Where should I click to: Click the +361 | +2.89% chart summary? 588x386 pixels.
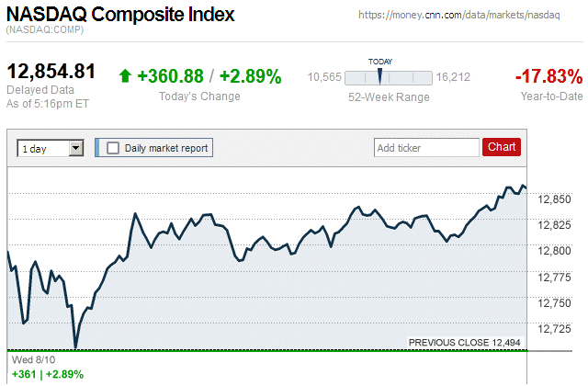coord(47,374)
